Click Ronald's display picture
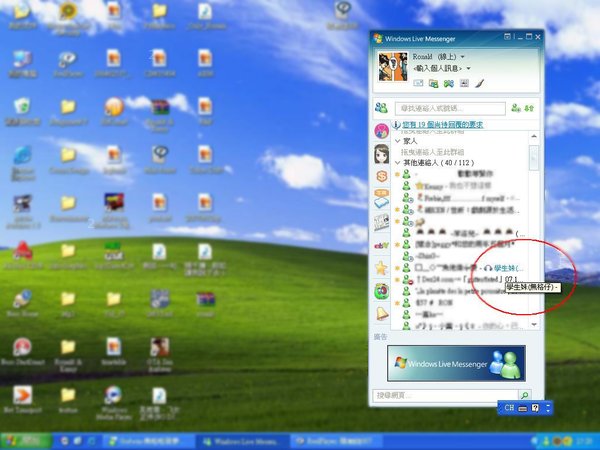Viewport: 600px width, 450px height. 393,67
